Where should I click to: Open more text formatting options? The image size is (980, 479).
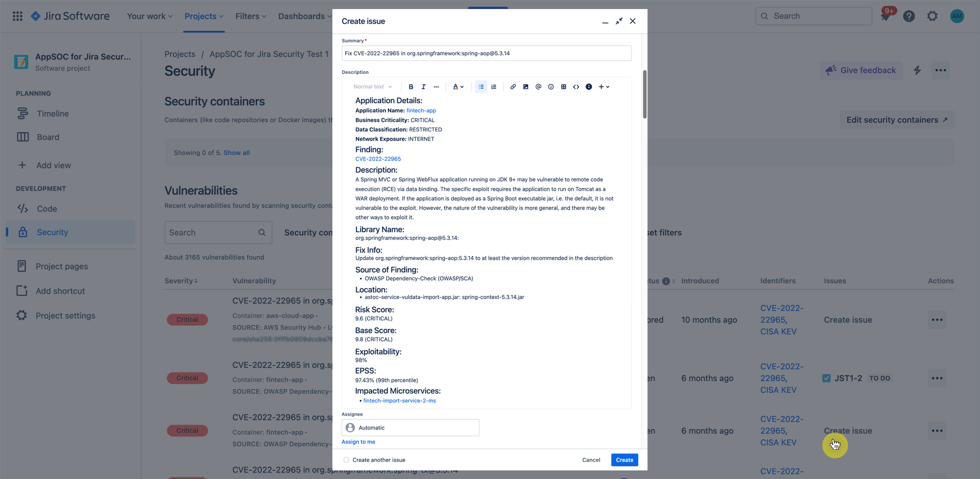(x=436, y=87)
